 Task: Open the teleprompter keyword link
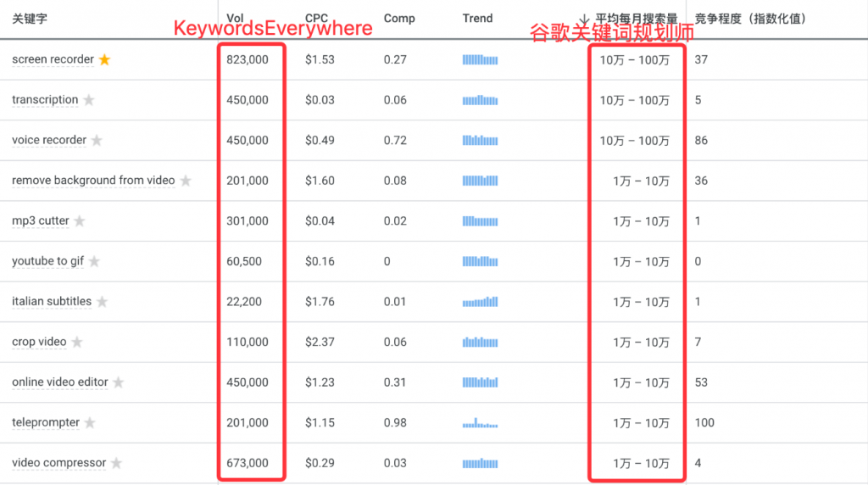46,422
